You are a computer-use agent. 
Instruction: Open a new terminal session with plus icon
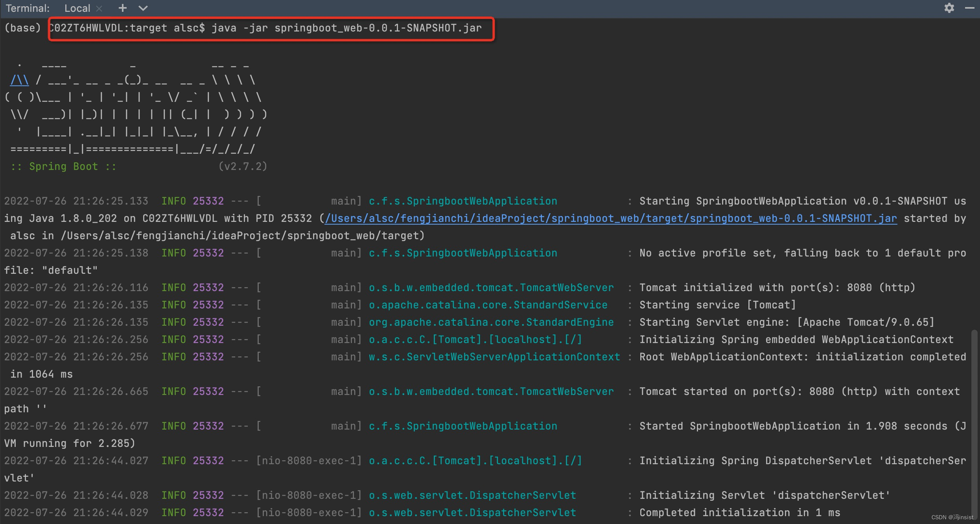coord(123,8)
